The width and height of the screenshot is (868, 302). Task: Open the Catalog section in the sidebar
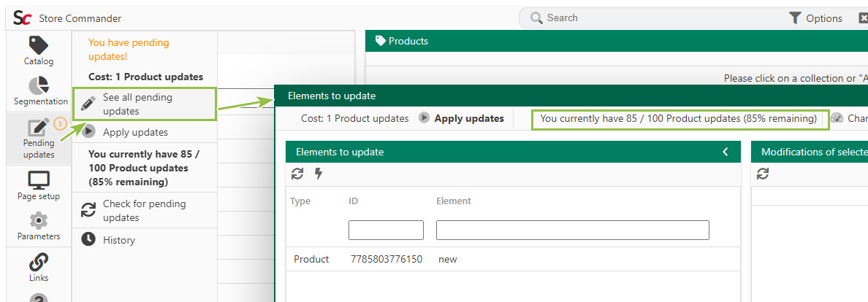(38, 51)
